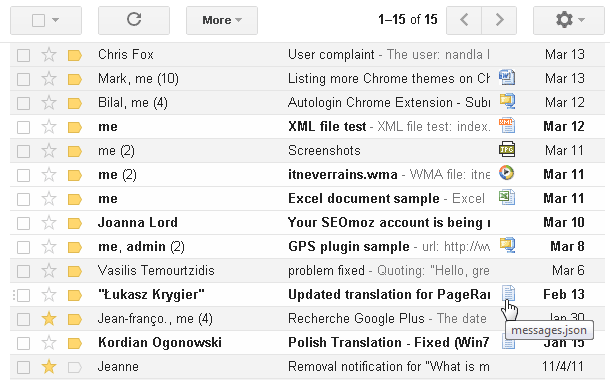Select the checkbox for Kordian Ogonowski's email
The height and width of the screenshot is (380, 610).
[x=23, y=343]
